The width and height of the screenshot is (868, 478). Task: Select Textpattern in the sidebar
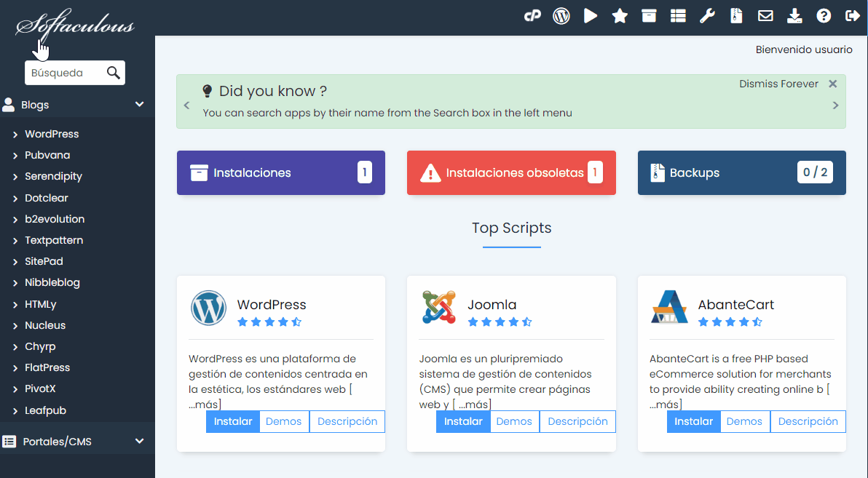point(54,240)
